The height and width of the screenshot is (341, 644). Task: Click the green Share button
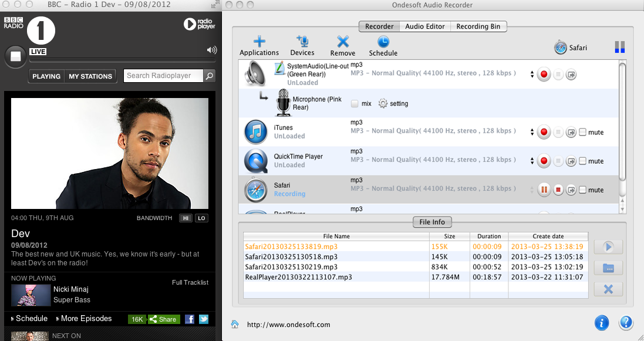pos(164,319)
